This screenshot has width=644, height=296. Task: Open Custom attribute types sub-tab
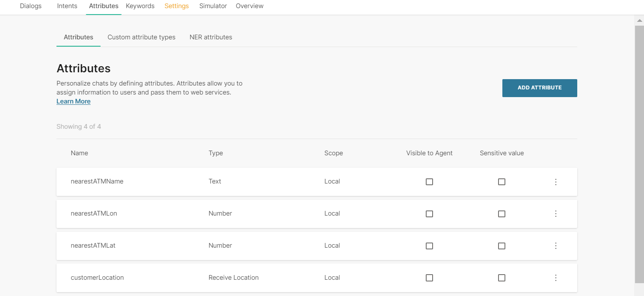pyautogui.click(x=141, y=37)
